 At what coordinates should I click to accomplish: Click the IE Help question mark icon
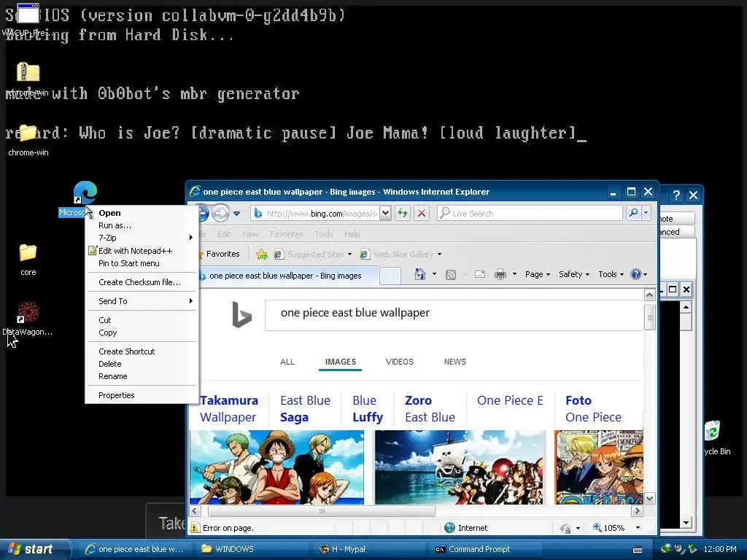(635, 274)
